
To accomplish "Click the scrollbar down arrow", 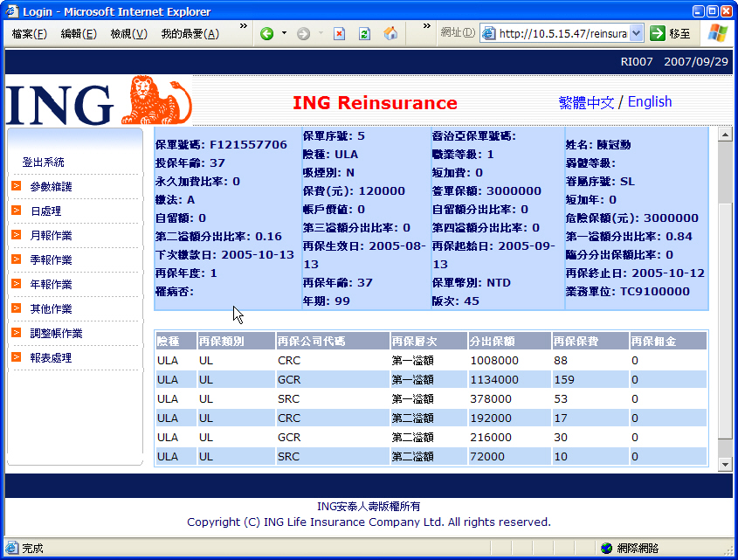I will click(725, 465).
